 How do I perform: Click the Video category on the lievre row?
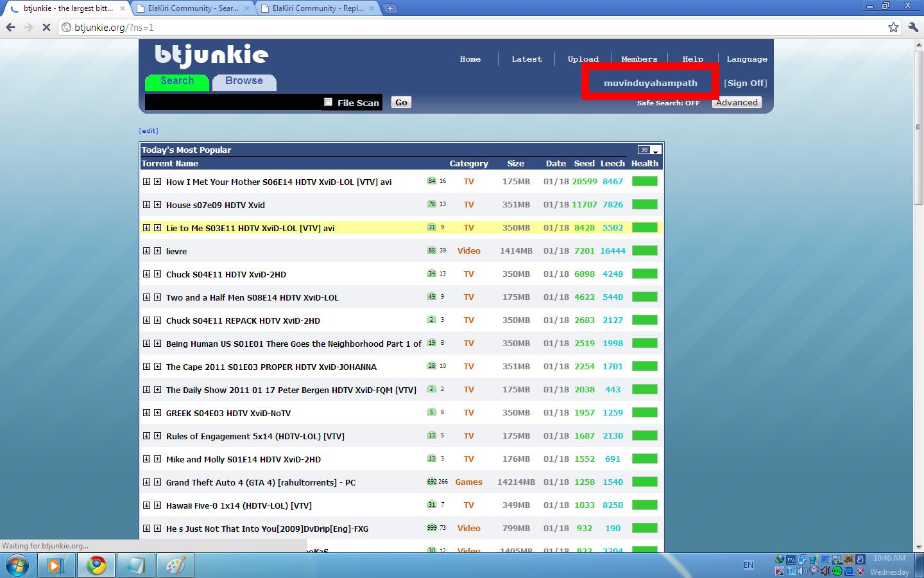(468, 250)
